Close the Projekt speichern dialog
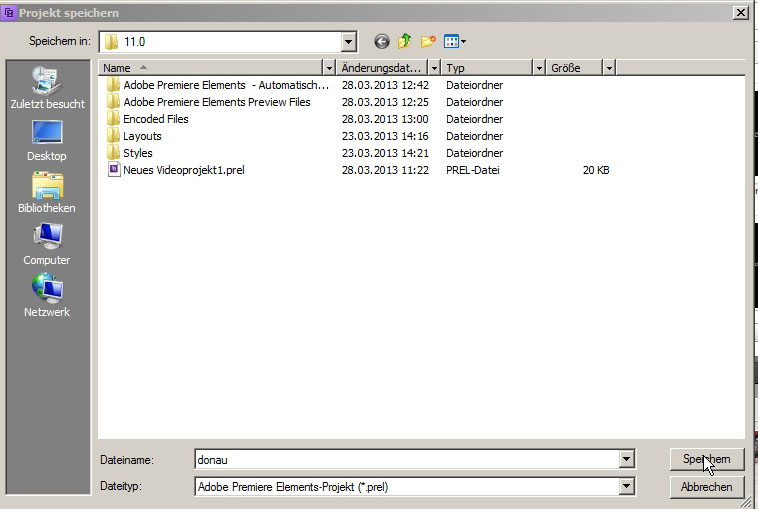Screen dimensions: 758x509 coord(741,13)
